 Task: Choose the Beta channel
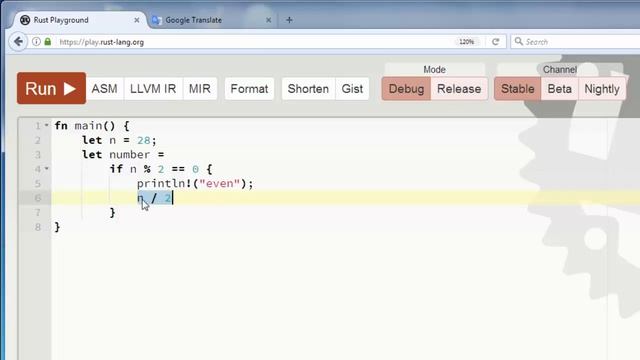tap(560, 89)
